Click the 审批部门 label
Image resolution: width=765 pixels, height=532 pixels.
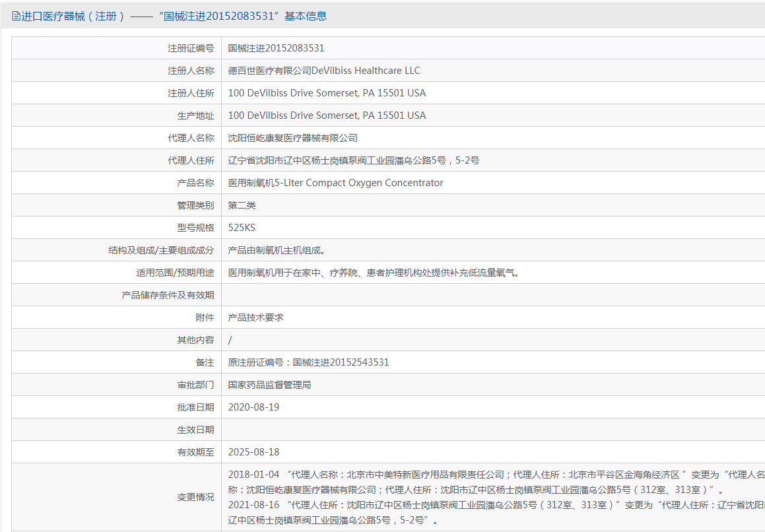click(195, 385)
